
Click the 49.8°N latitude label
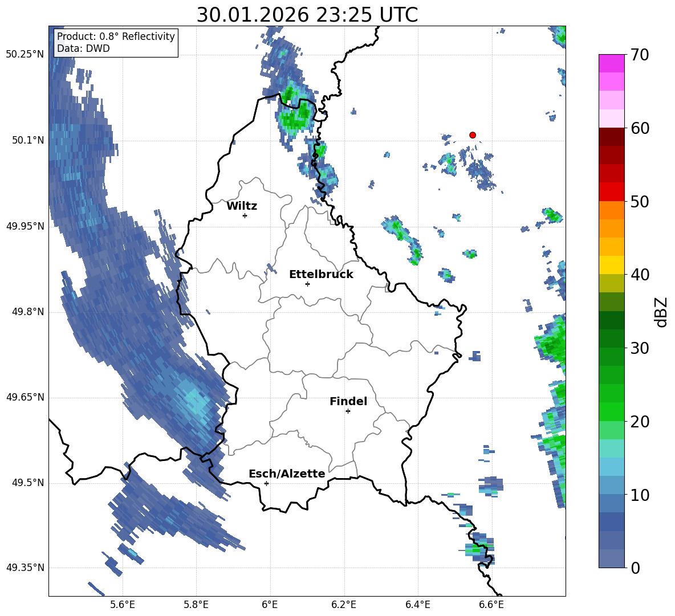28,312
